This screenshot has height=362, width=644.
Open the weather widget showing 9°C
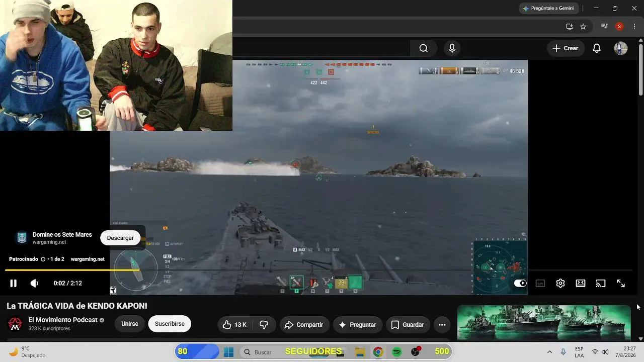[x=27, y=352]
